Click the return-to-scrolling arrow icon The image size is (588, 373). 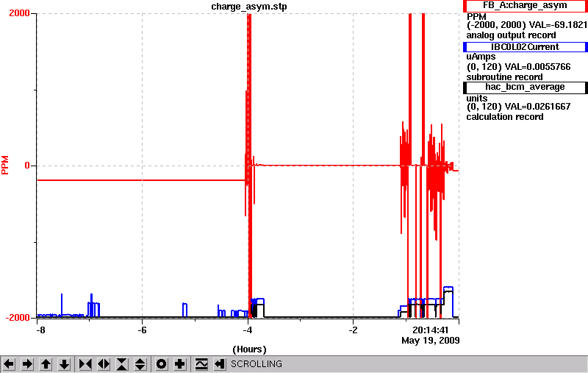coord(220,364)
